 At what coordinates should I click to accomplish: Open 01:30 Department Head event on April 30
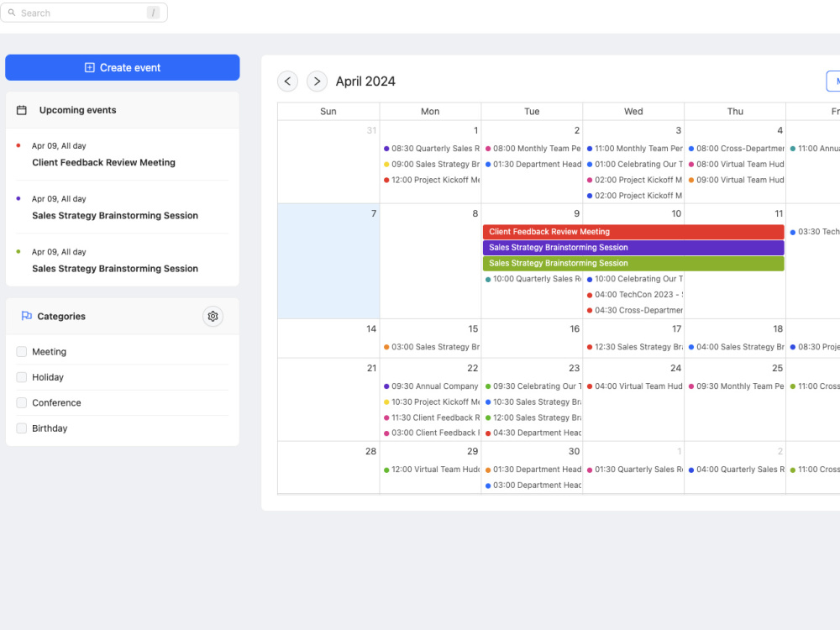533,470
